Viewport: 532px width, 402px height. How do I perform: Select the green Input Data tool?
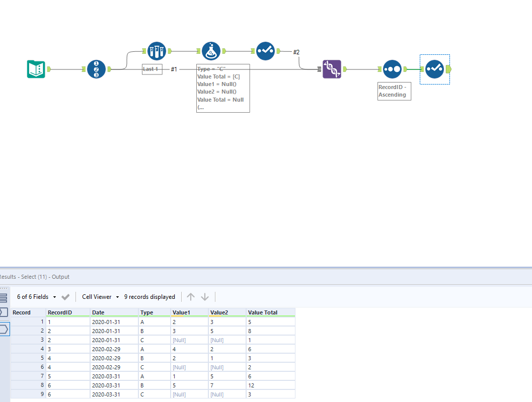(x=36, y=69)
